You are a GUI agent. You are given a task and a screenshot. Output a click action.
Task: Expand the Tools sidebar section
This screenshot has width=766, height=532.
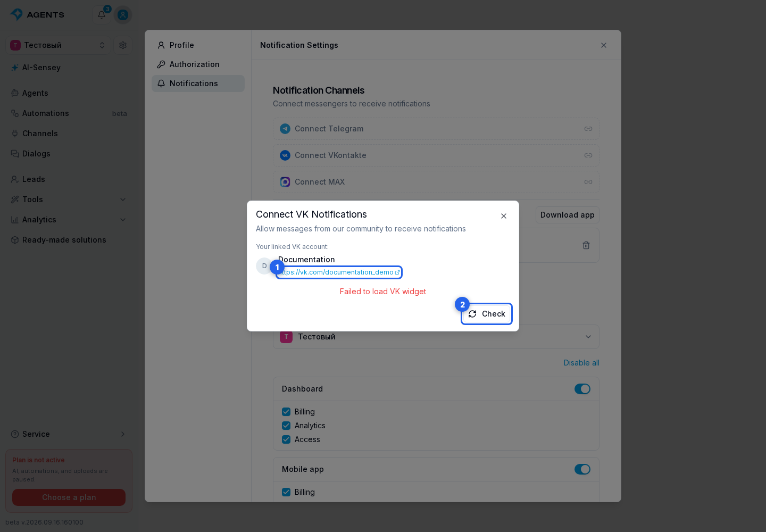[69, 199]
